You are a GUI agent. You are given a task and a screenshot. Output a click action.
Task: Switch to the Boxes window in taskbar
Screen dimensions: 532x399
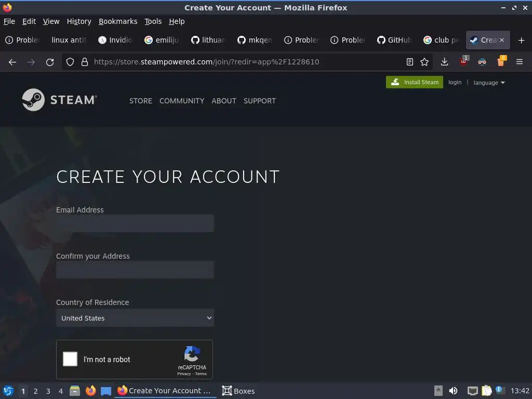[238, 391]
